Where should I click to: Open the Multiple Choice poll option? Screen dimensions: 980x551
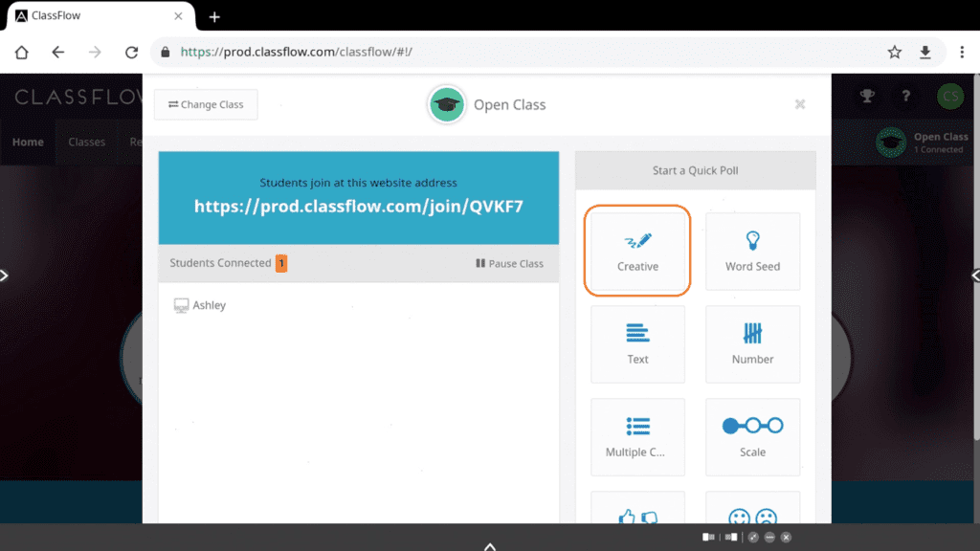(x=637, y=436)
